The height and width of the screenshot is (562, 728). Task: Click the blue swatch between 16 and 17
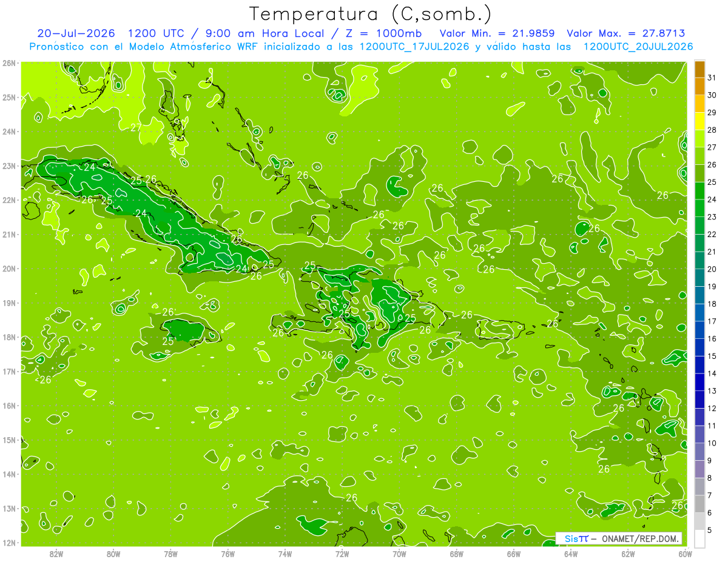(x=699, y=329)
